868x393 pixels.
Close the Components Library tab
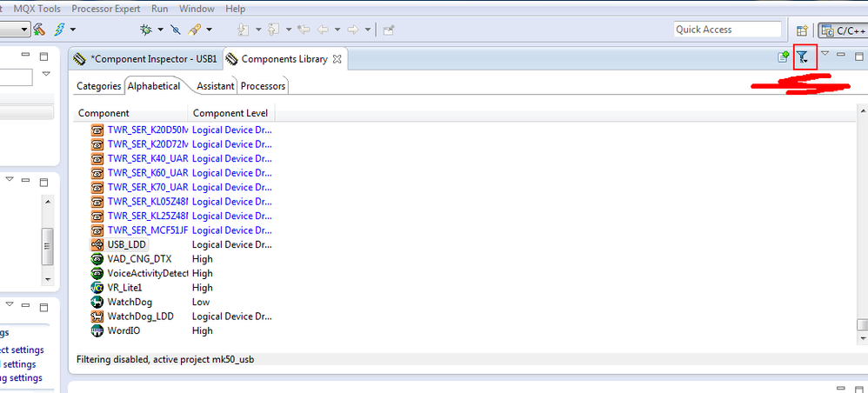pyautogui.click(x=337, y=58)
